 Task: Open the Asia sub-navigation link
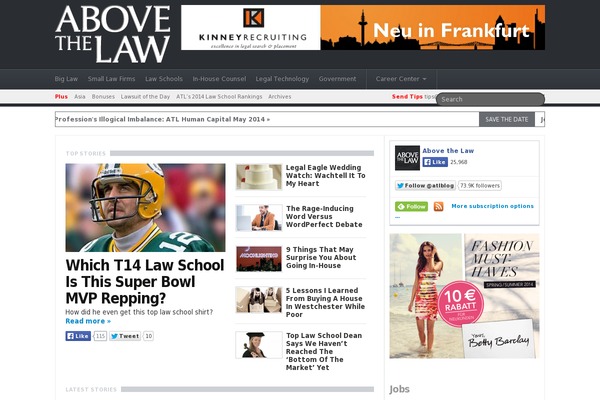(x=80, y=96)
